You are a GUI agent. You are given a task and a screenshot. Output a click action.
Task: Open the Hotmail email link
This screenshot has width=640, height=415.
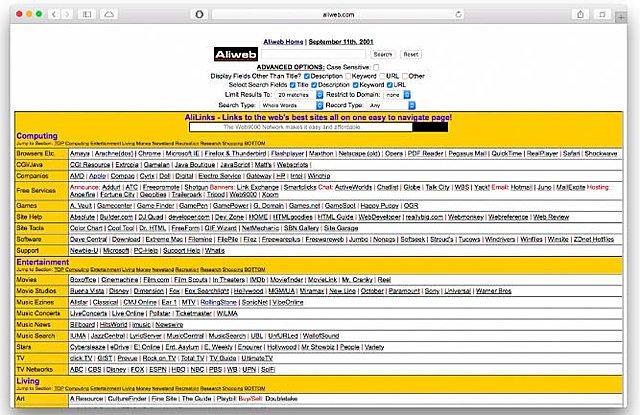coord(521,187)
